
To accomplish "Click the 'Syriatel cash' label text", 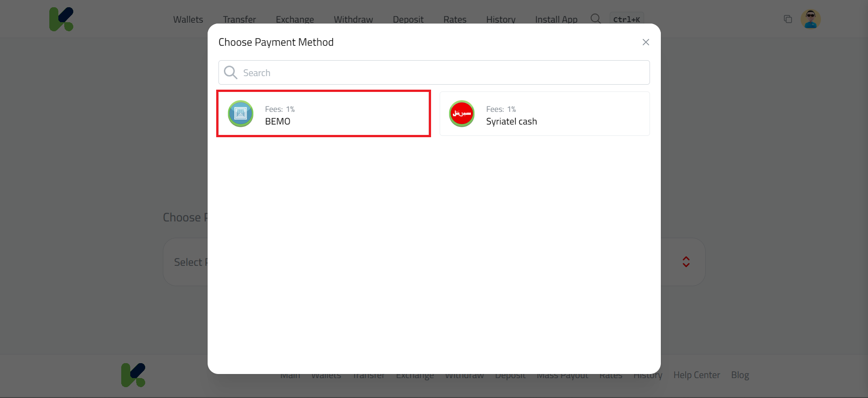I will point(512,121).
